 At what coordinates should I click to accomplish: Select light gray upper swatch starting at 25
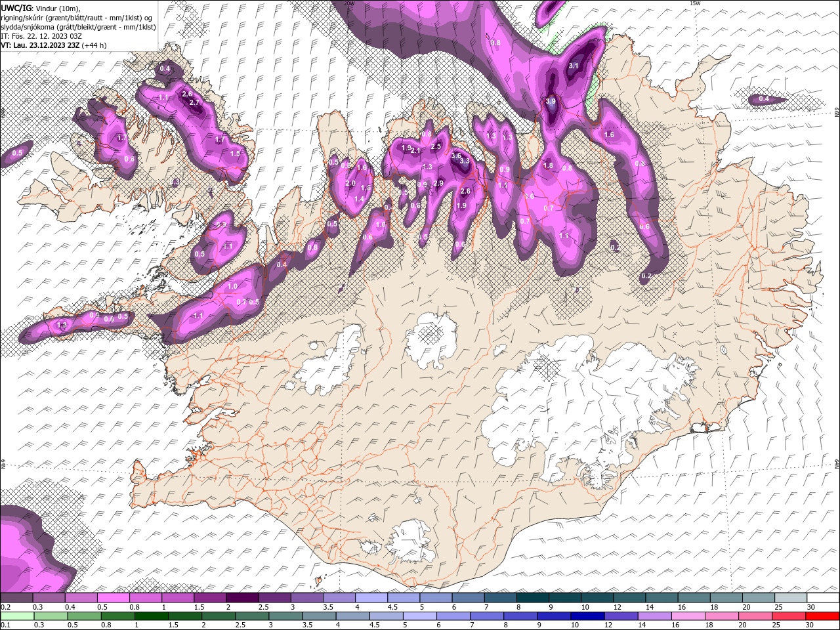[x=791, y=598]
